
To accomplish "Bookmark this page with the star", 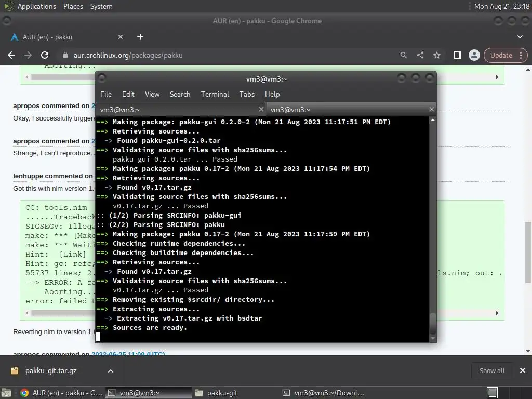I will 436,55.
